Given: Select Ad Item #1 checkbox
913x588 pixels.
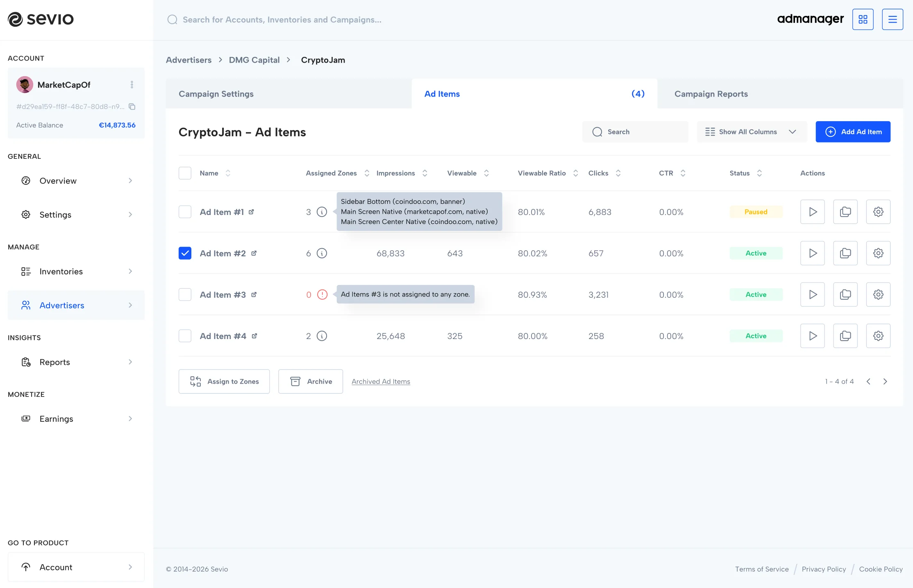Looking at the screenshot, I should pyautogui.click(x=185, y=212).
